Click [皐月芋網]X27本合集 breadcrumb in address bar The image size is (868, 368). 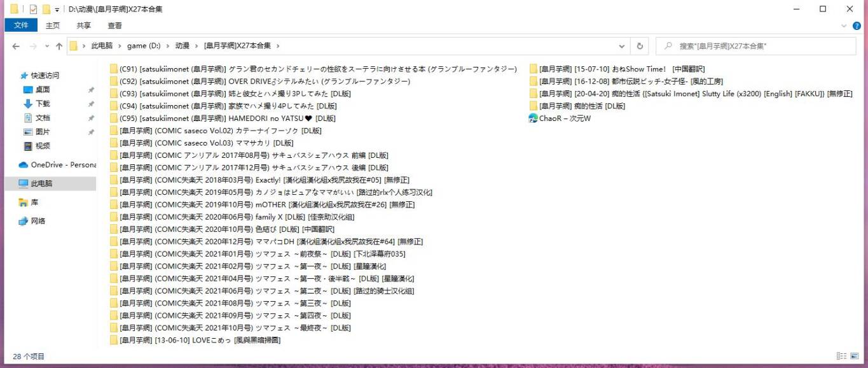[x=237, y=46]
